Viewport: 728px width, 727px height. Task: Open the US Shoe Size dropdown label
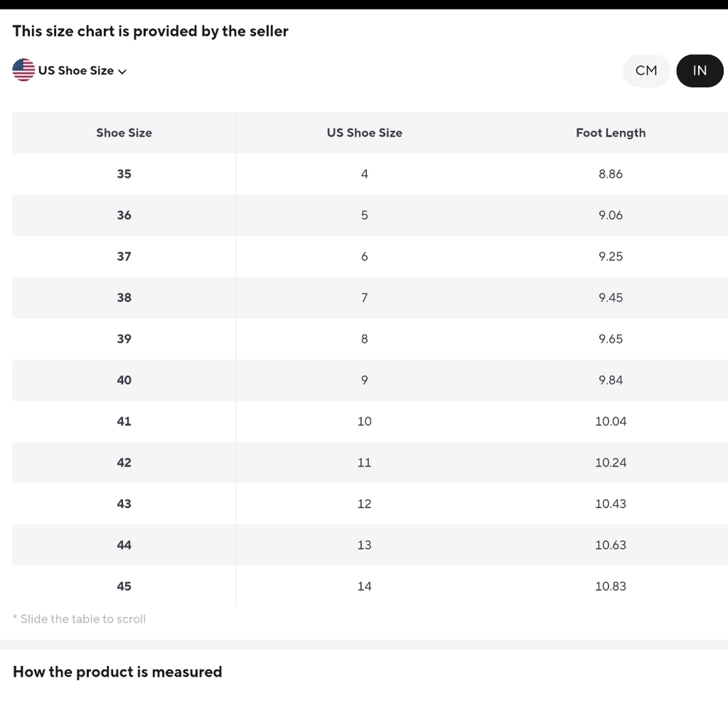tap(76, 71)
